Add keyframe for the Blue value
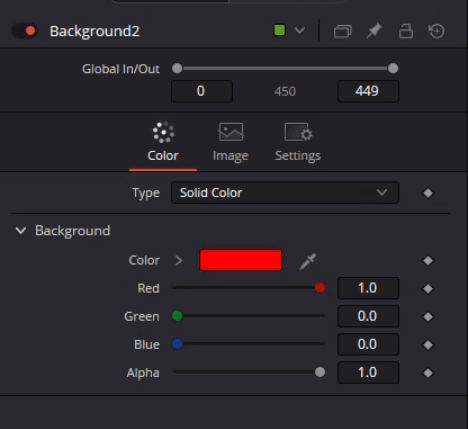This screenshot has width=468, height=429. tap(428, 345)
